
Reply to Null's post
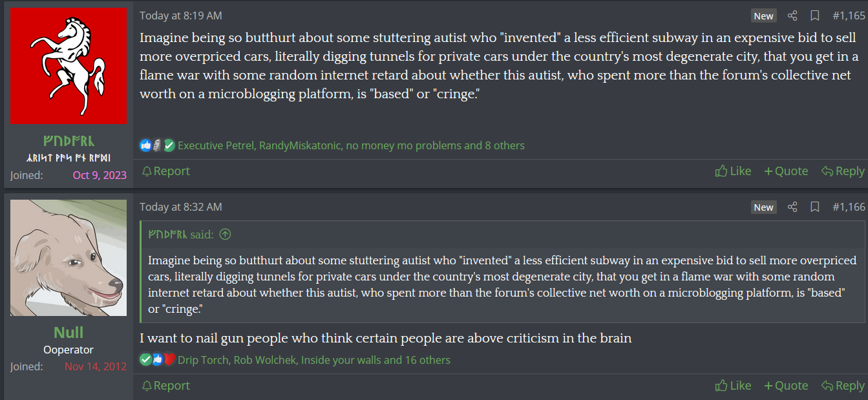(843, 386)
